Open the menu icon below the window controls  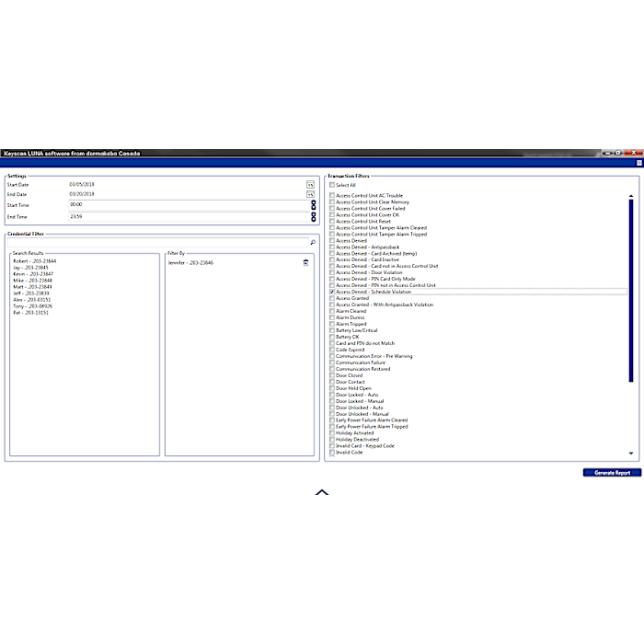pyautogui.click(x=638, y=163)
